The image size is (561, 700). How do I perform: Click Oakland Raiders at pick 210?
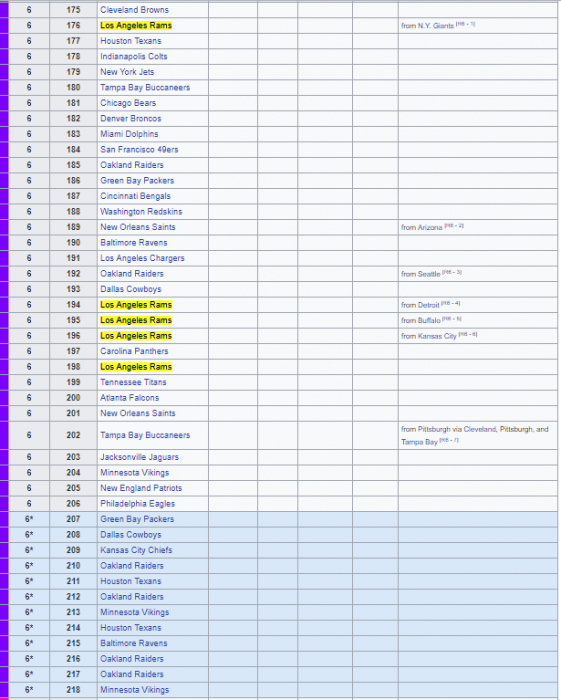132,566
